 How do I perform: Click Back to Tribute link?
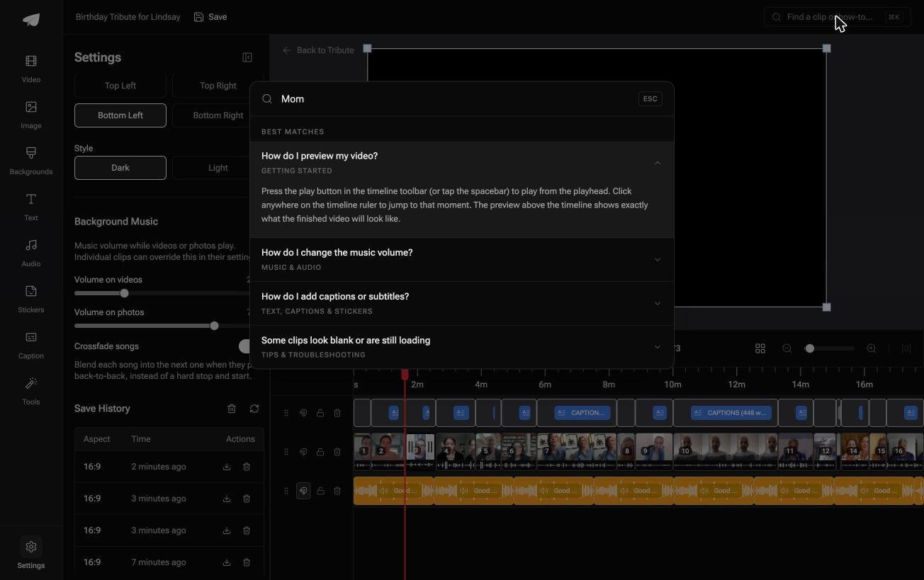(x=318, y=50)
